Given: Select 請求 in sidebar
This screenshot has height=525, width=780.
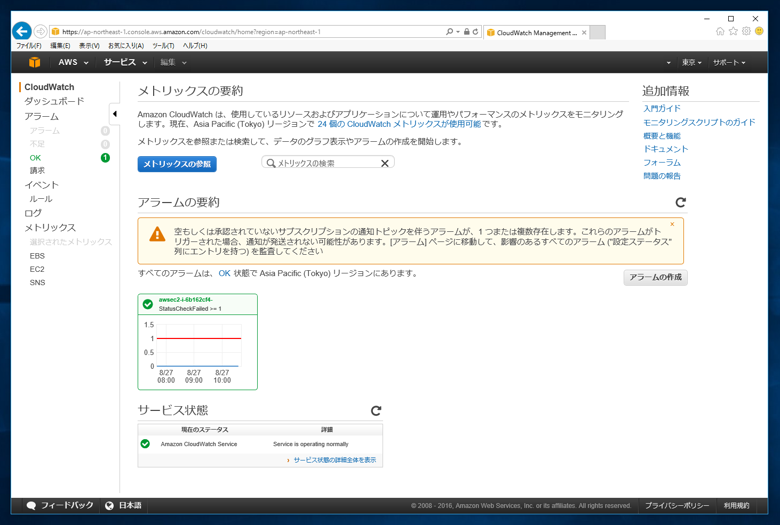Looking at the screenshot, I should [37, 170].
